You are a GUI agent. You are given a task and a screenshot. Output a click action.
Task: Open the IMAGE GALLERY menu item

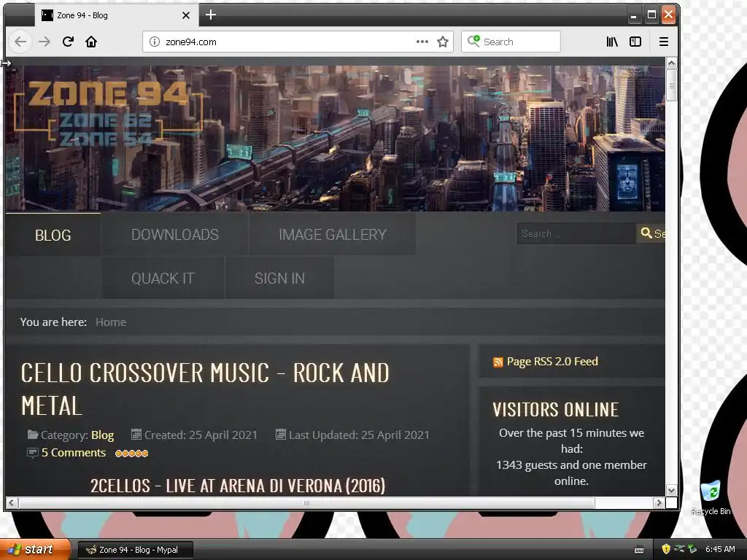coord(333,234)
